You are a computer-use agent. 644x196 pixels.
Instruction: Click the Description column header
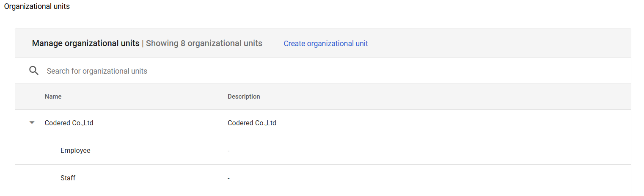coord(244,97)
